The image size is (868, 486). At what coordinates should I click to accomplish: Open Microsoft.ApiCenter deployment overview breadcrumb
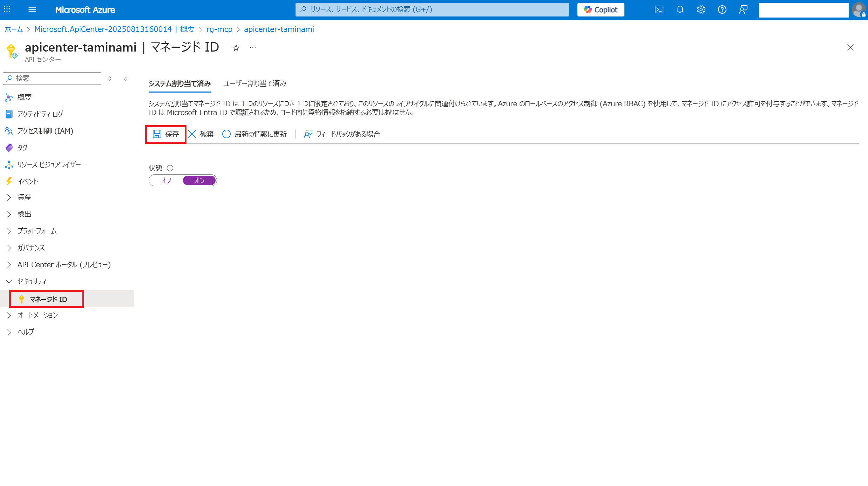(x=115, y=29)
